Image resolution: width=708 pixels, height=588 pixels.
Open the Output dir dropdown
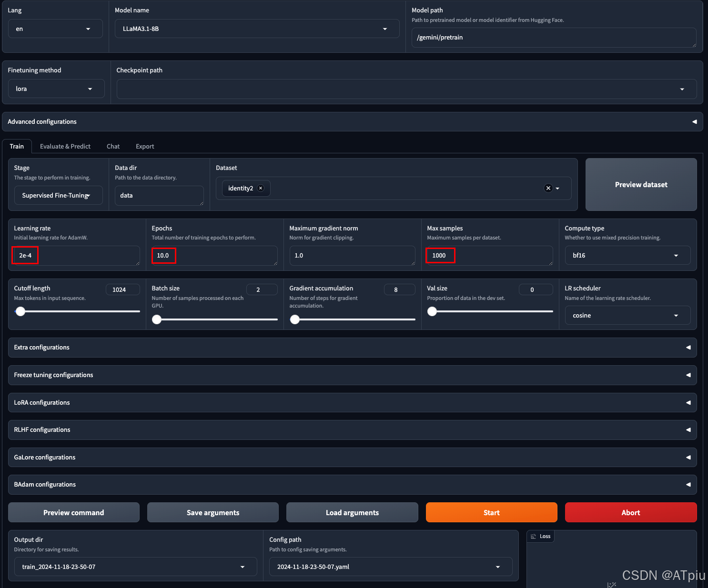(135, 567)
